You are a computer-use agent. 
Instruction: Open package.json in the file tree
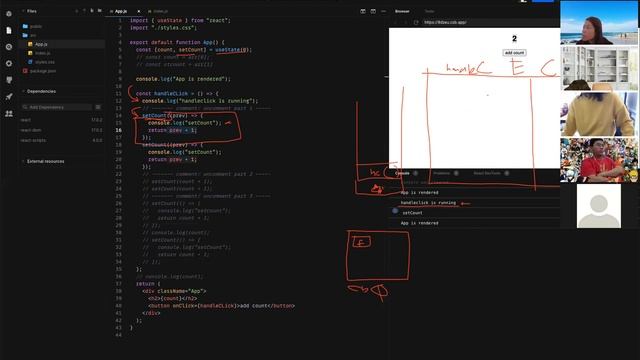pos(40,71)
